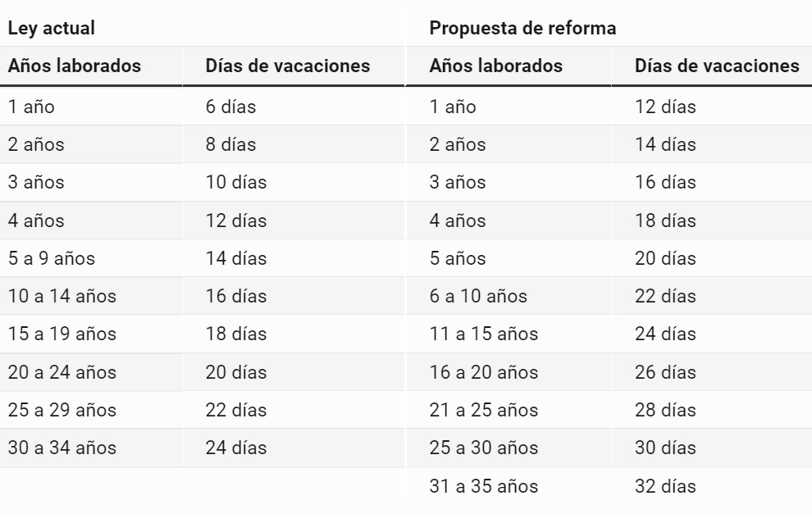Click the "Ley actual" table heading

(51, 28)
